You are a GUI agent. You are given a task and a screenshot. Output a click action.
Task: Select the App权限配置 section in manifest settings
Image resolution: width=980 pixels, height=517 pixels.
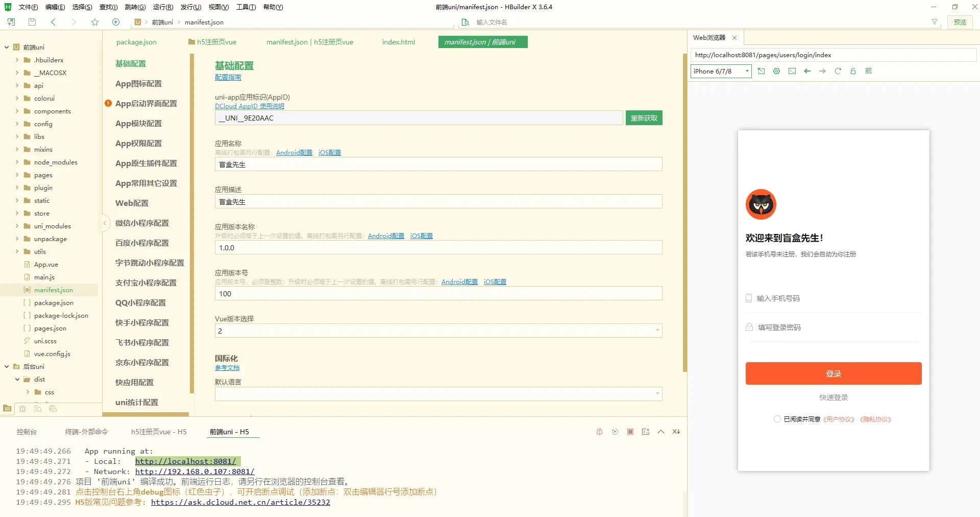(x=138, y=143)
